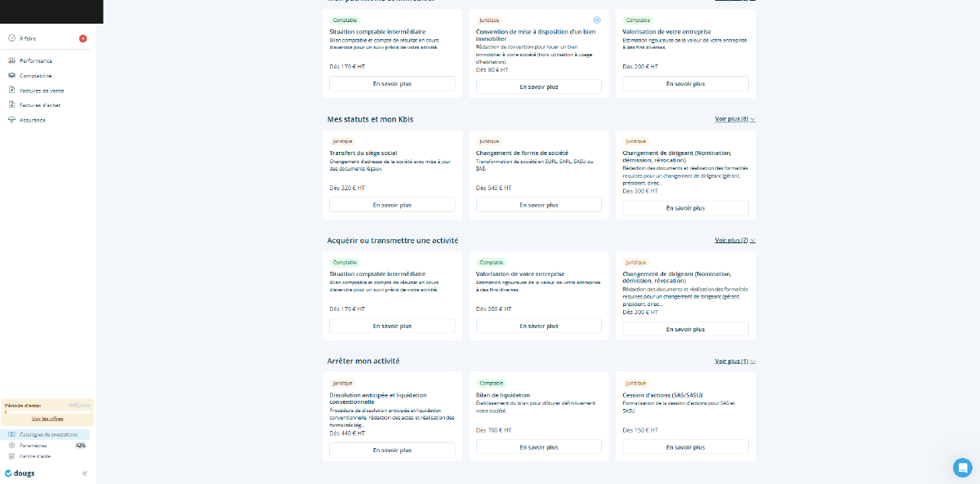Click the Juridique tag on Cession d'actions card

pos(636,383)
